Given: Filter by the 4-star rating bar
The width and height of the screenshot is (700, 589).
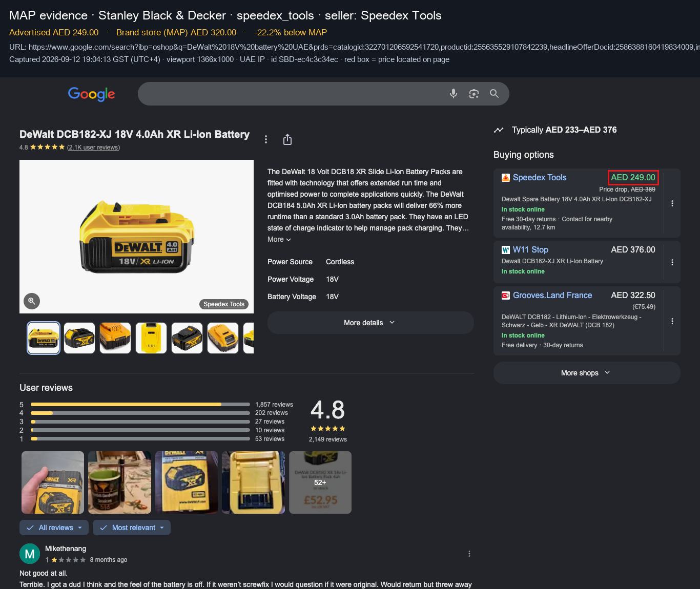Looking at the screenshot, I should (x=140, y=413).
